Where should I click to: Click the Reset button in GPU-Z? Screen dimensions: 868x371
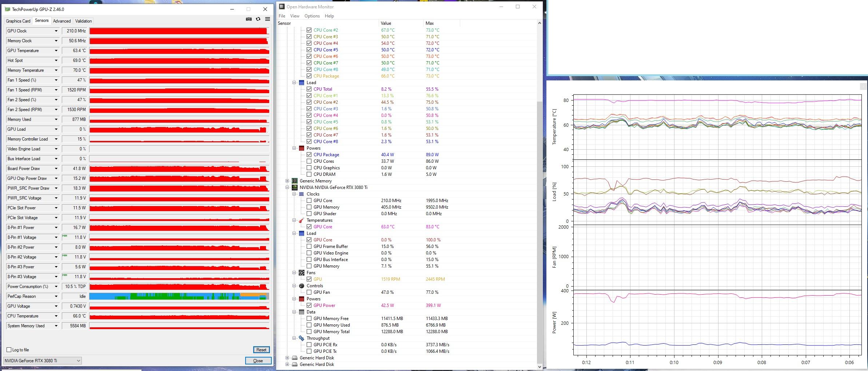click(261, 350)
